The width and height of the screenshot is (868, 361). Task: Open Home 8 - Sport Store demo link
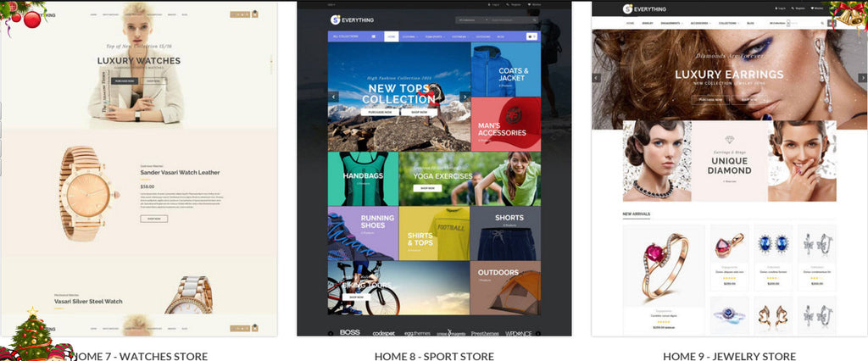tap(434, 356)
